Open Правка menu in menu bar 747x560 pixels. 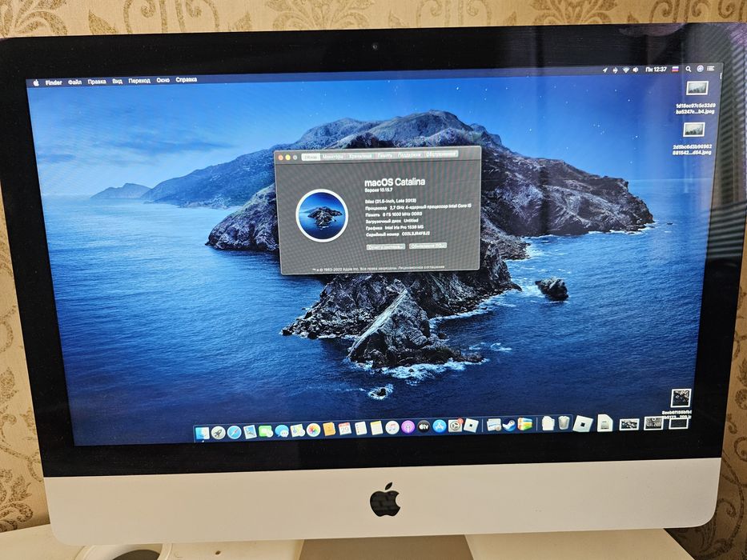(x=97, y=82)
